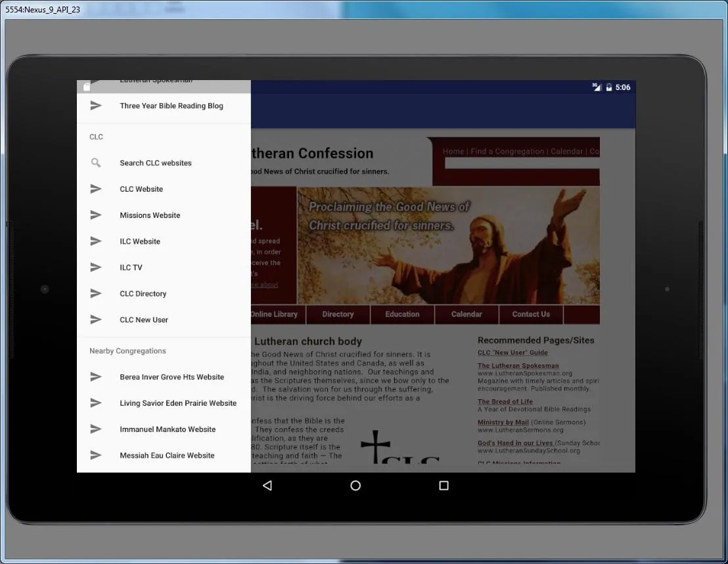
Task: Tap Android Back navigation button
Action: 267,486
